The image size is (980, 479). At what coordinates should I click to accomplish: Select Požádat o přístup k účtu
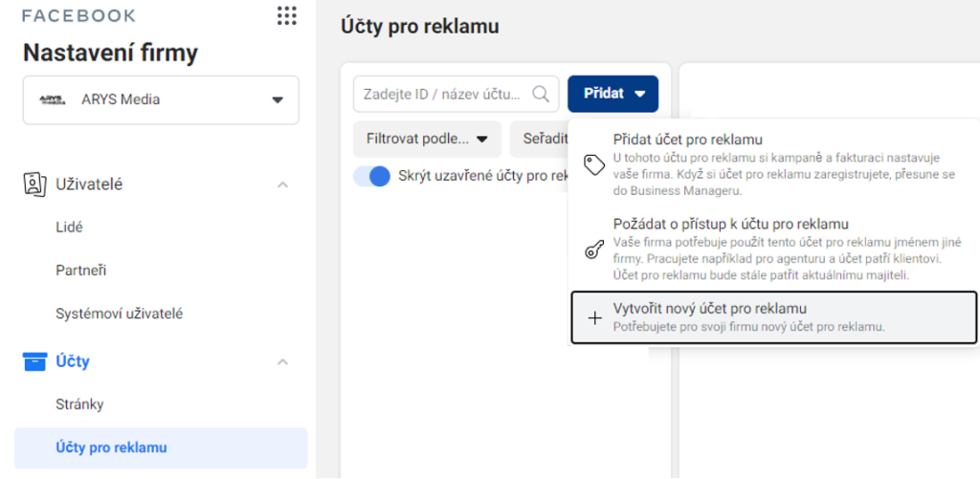[773, 250]
